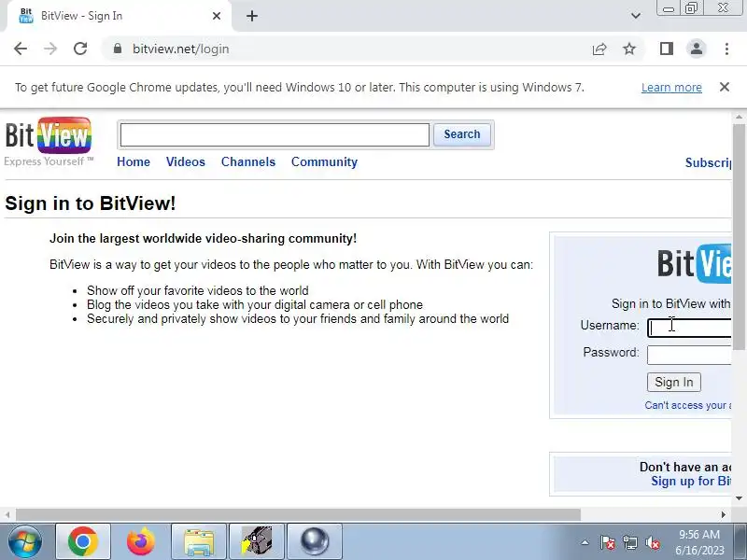The height and width of the screenshot is (560, 747).
Task: Click the browser forward arrow
Action: 50,49
